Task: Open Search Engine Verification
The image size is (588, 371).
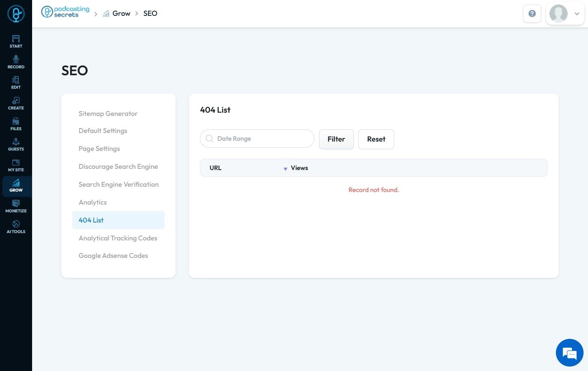Action: tap(119, 184)
